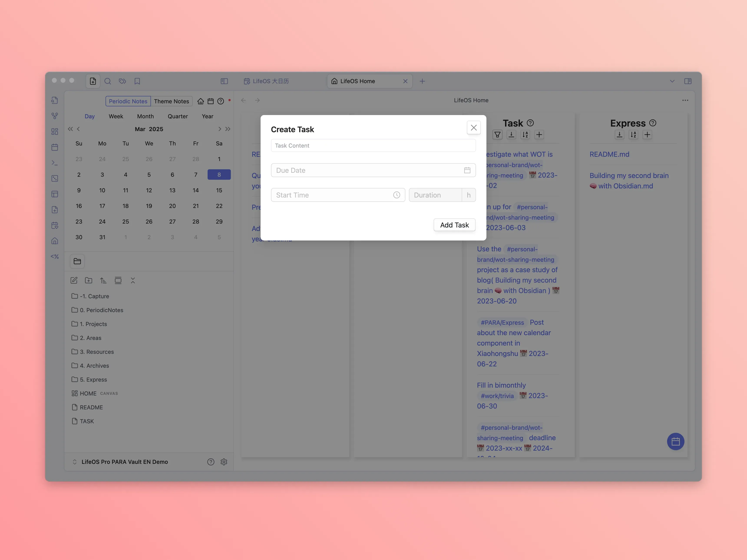Click the filter icon under Task heading

tap(497, 135)
